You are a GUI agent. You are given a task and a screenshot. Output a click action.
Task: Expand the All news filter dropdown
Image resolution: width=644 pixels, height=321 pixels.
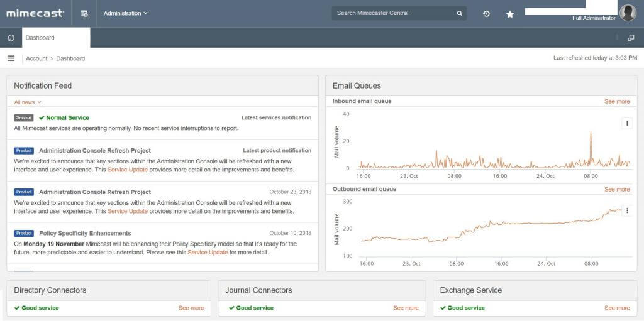(28, 102)
